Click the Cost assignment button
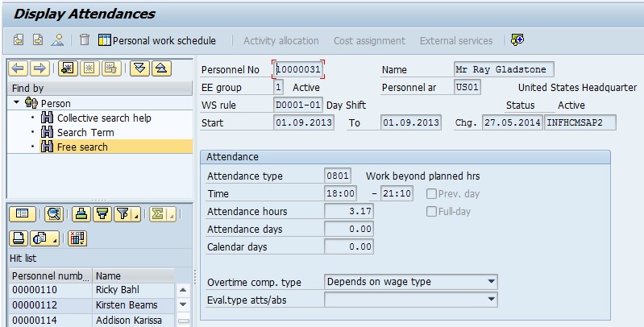Viewport: 644px width, 327px height. pos(369,40)
